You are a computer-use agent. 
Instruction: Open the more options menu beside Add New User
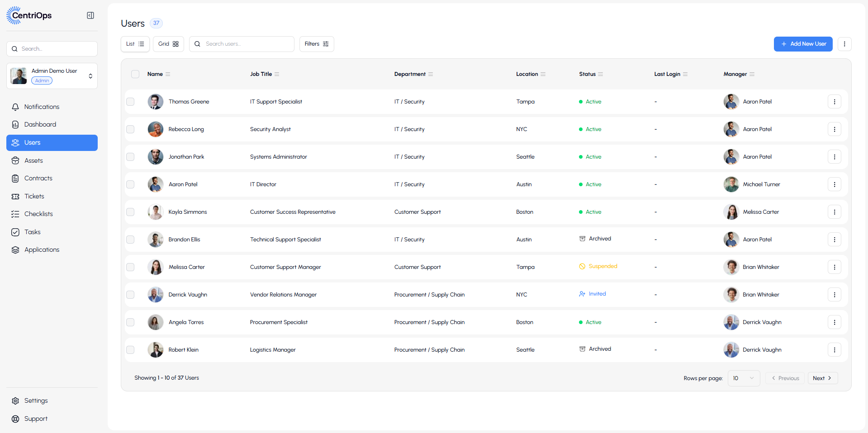point(844,44)
